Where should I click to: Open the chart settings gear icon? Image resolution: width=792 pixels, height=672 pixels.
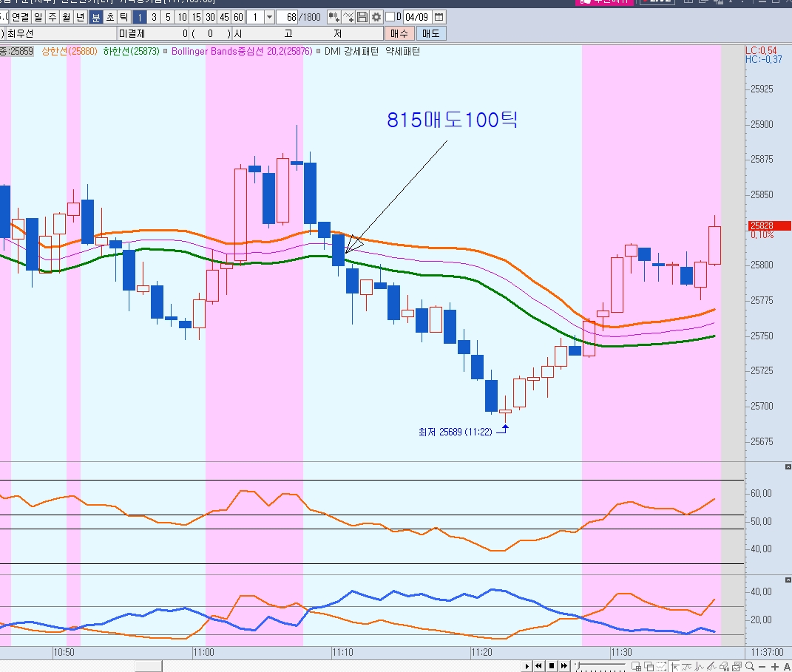376,17
